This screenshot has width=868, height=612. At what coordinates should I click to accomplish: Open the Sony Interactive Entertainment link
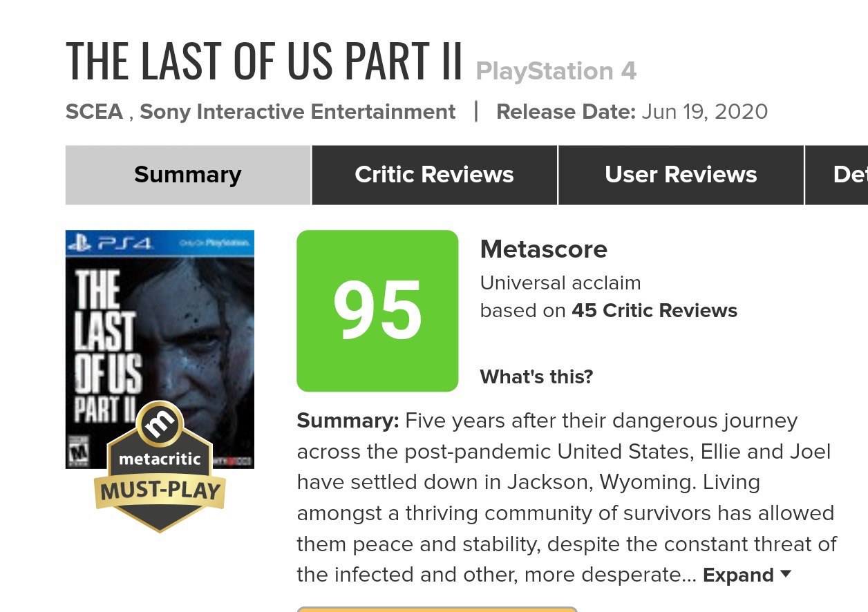[x=297, y=112]
